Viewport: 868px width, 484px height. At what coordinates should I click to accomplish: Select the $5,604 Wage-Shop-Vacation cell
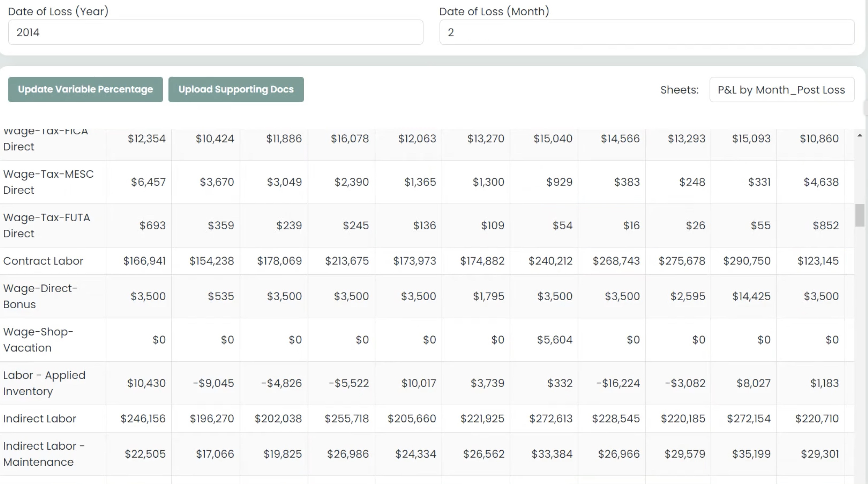(x=554, y=340)
